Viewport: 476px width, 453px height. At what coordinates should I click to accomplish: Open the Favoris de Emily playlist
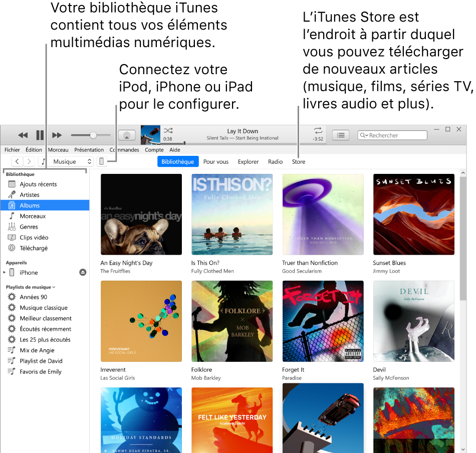click(x=45, y=371)
